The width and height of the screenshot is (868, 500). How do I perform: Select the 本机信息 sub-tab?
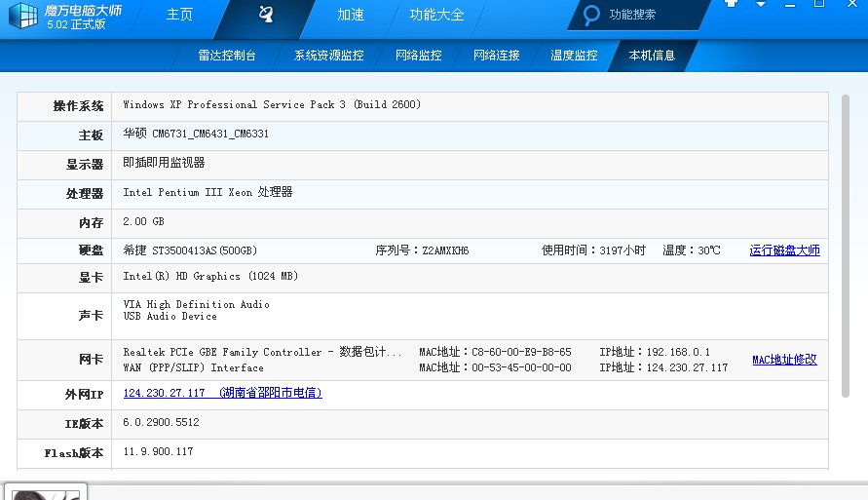[x=652, y=56]
